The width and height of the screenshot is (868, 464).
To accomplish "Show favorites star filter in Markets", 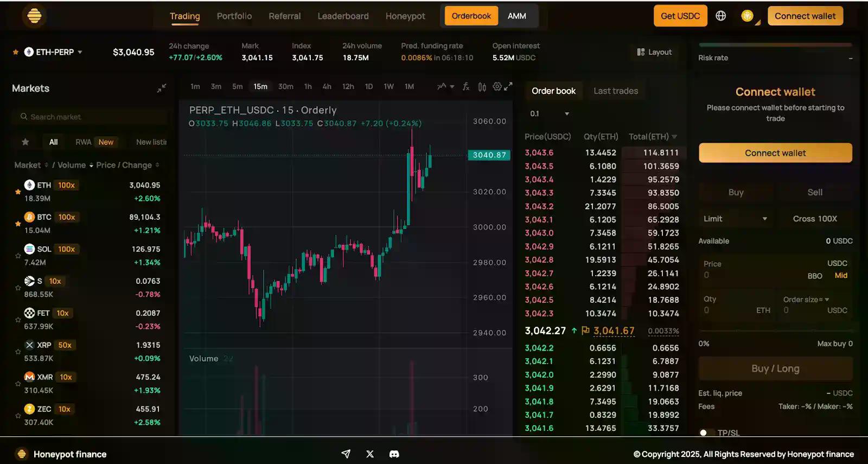I will click(x=25, y=142).
